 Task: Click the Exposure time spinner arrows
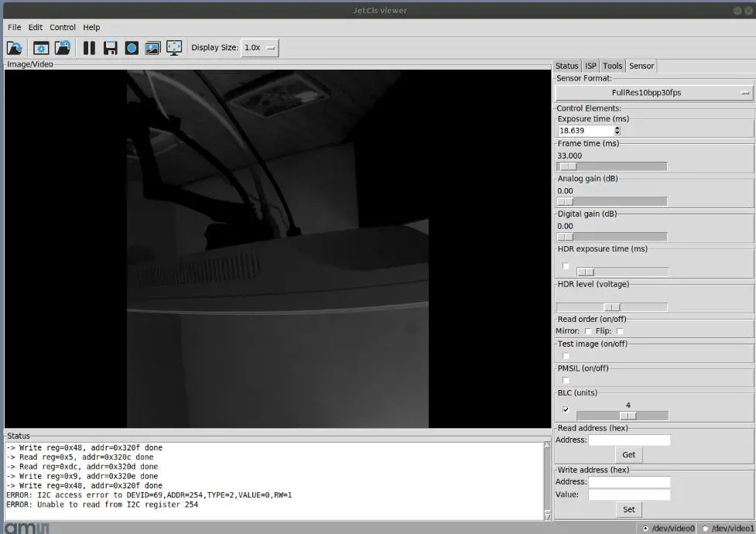coord(617,131)
